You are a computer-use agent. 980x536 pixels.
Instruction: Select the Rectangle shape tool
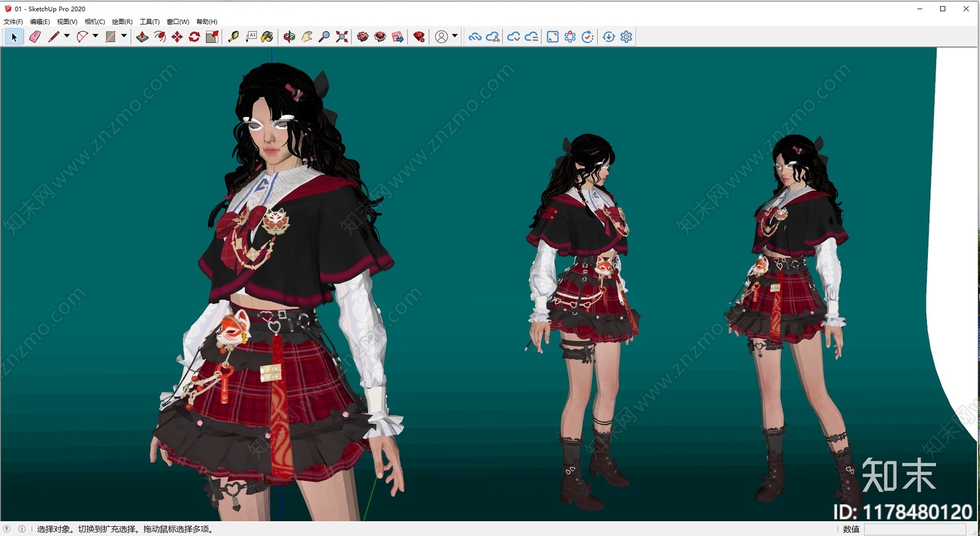pos(110,37)
